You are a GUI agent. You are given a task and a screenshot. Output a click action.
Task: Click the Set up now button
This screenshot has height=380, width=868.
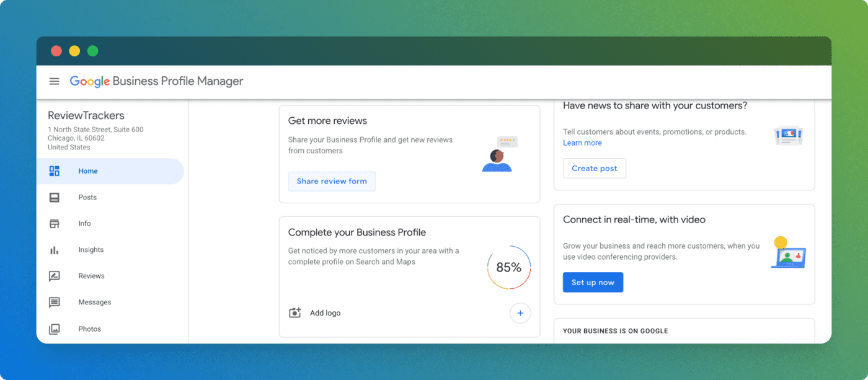(593, 283)
